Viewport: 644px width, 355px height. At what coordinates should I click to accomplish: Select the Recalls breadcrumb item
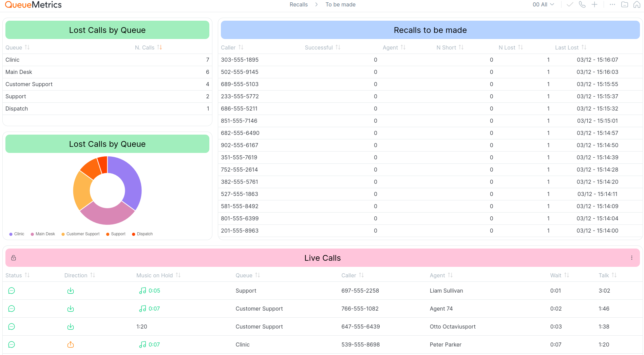click(298, 4)
